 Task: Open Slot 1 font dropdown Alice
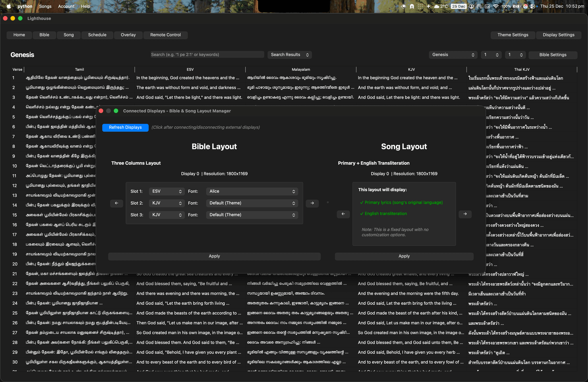pos(252,191)
